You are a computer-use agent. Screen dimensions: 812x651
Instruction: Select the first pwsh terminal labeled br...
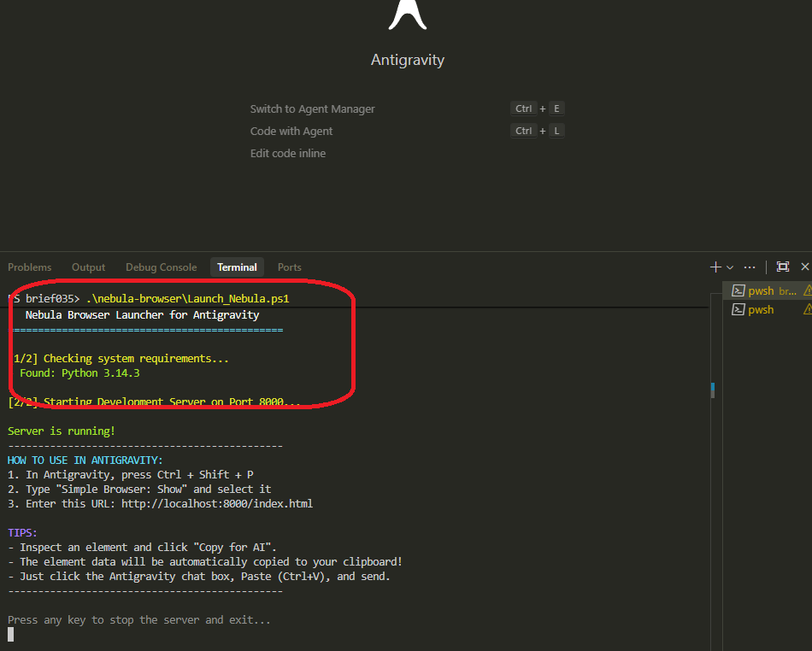[761, 291]
